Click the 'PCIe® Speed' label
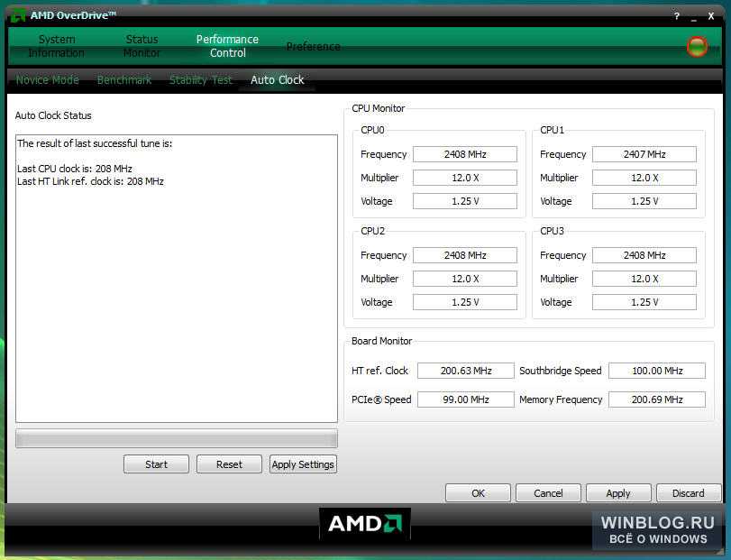This screenshot has width=731, height=560. pyautogui.click(x=381, y=399)
